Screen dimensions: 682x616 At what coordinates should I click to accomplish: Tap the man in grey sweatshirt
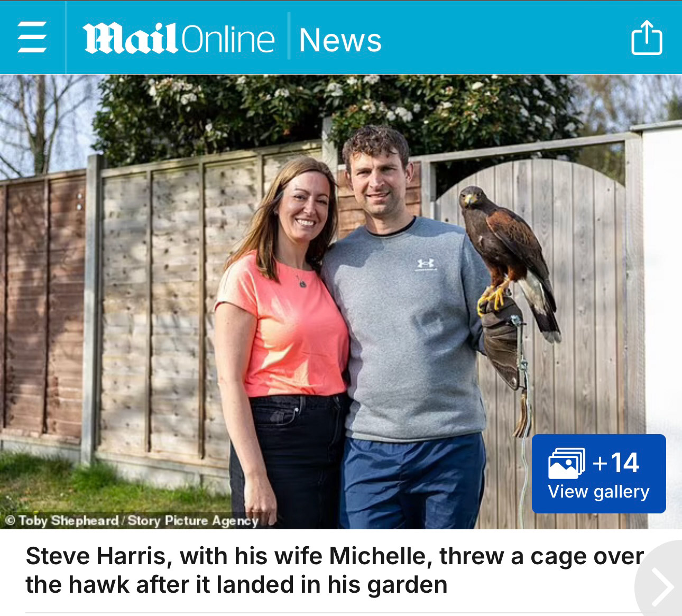coord(407,328)
